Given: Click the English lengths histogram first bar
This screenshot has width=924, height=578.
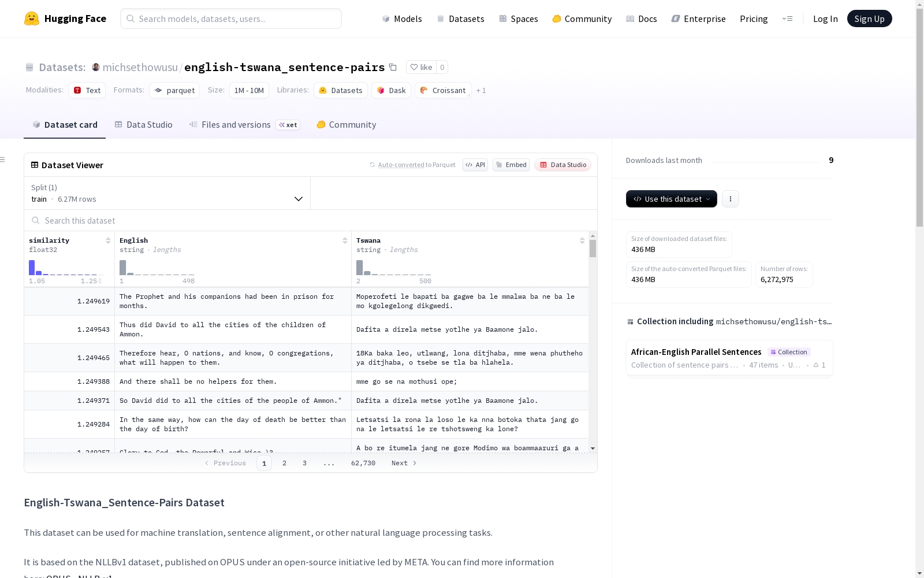Looking at the screenshot, I should (x=122, y=268).
